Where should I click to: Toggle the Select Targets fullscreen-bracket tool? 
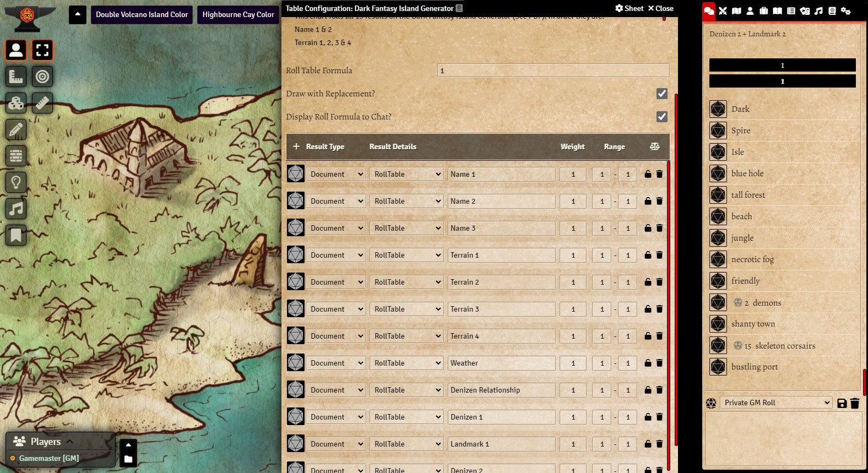coord(42,50)
